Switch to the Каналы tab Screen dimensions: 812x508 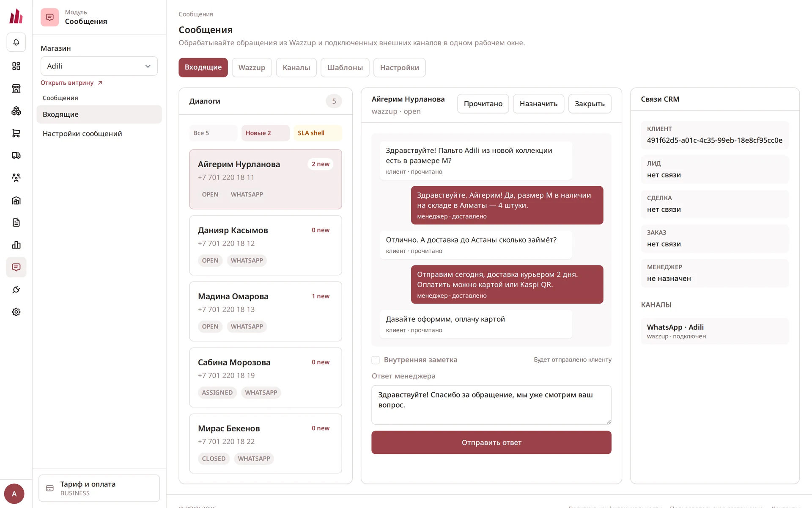click(296, 67)
